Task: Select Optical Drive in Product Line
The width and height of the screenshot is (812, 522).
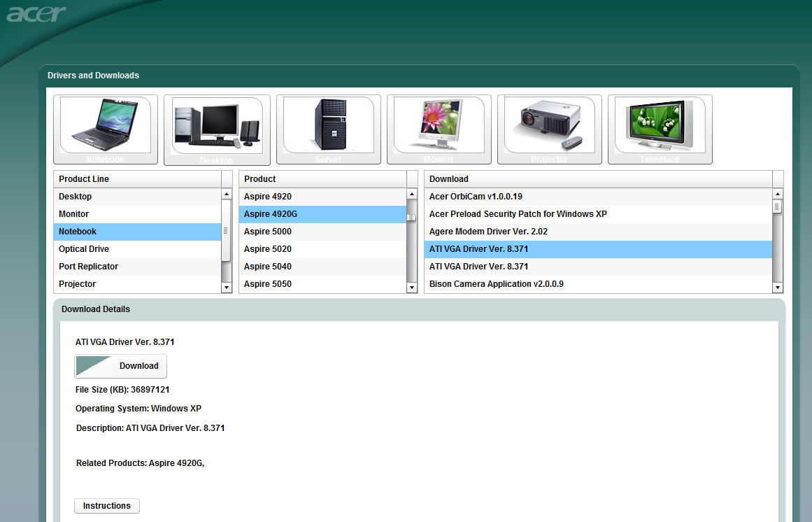Action: click(84, 249)
